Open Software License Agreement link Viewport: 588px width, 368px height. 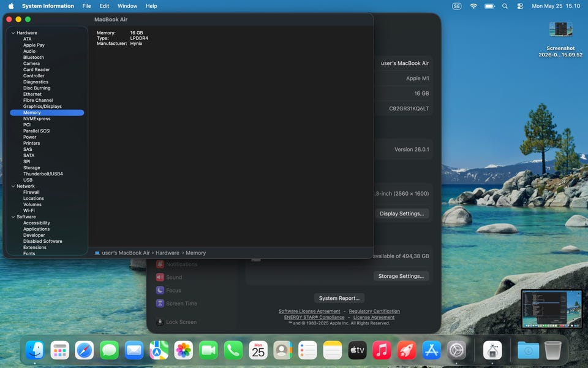click(309, 311)
